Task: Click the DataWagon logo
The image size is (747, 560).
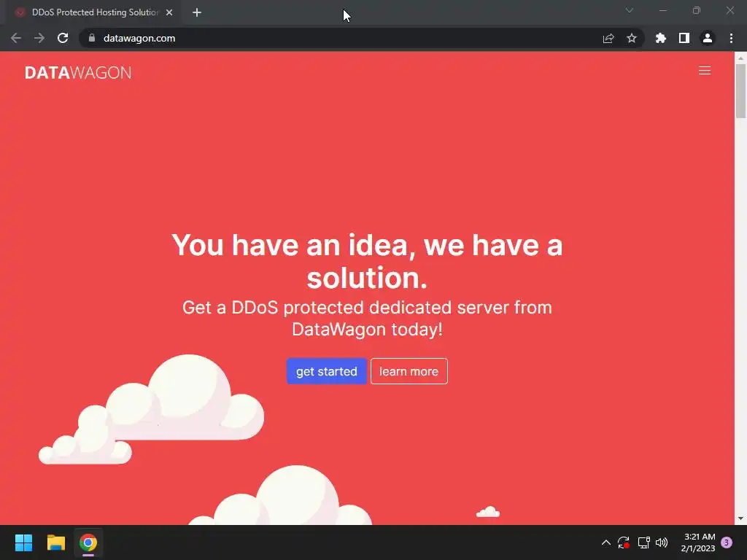Action: point(78,72)
